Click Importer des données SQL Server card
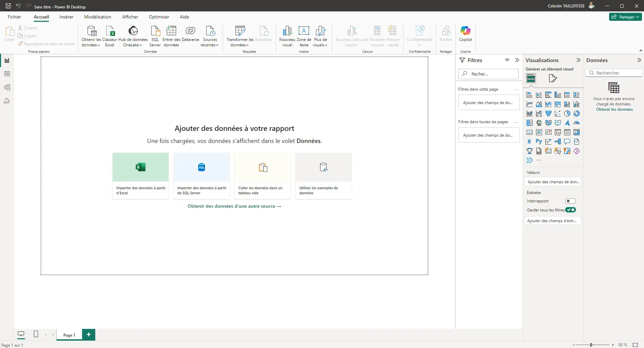Viewport: 644px width, 348px height. coord(202,176)
